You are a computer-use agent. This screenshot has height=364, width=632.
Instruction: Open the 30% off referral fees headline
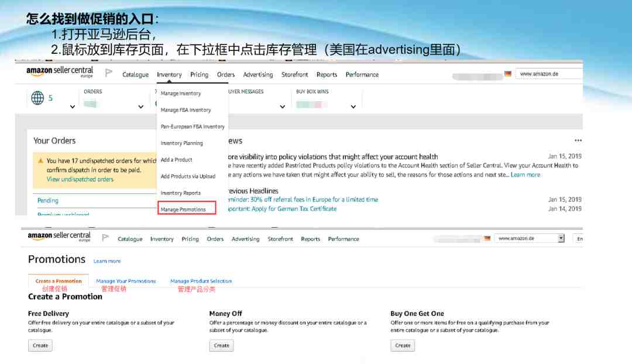302,200
